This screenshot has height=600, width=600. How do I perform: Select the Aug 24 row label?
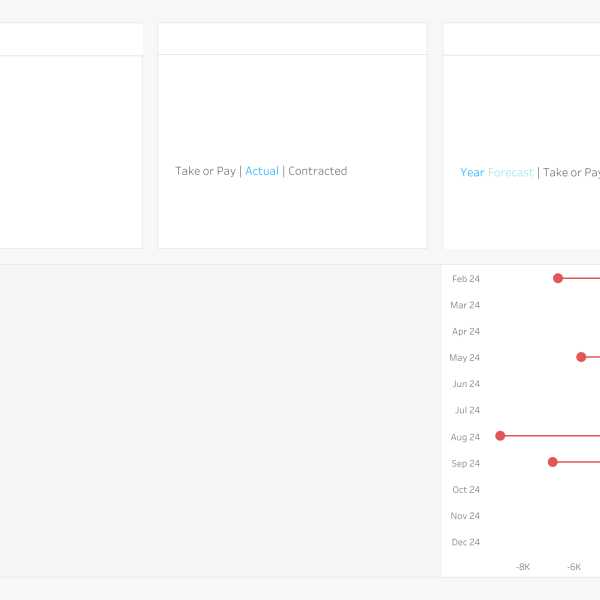coord(465,437)
